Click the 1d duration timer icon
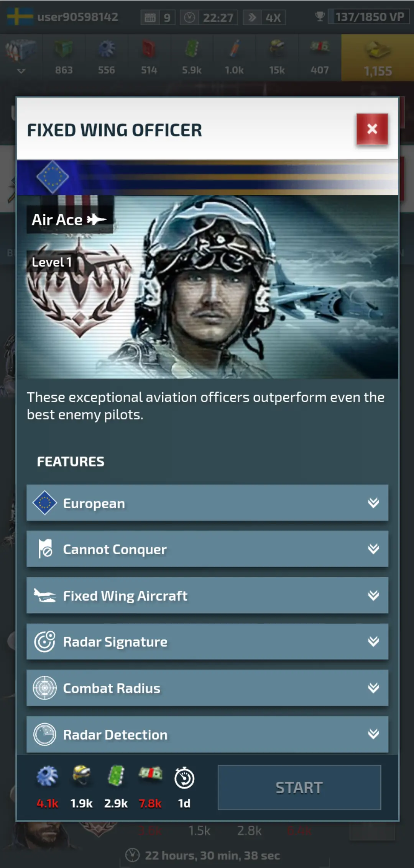Viewport: 414px width, 868px height. pos(184,778)
